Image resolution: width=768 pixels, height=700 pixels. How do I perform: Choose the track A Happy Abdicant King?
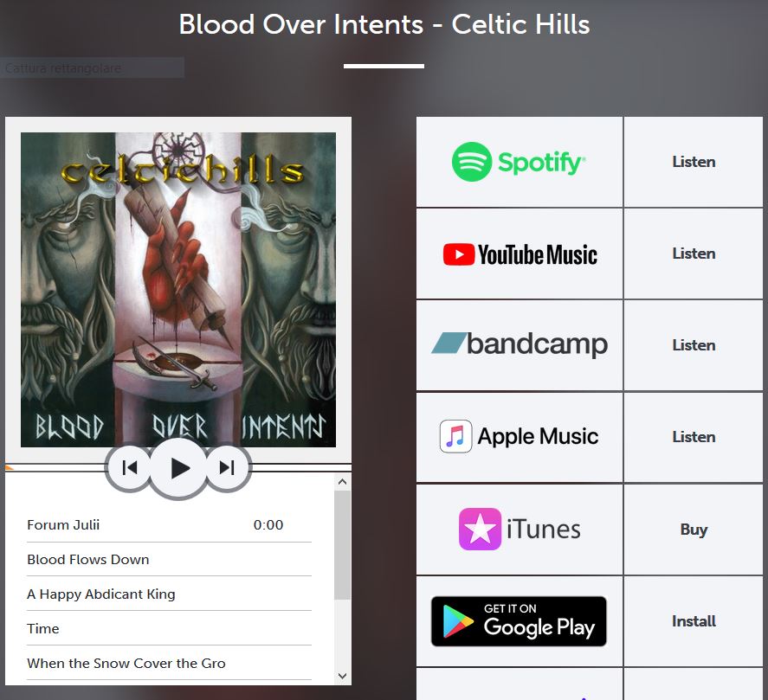[x=169, y=594]
